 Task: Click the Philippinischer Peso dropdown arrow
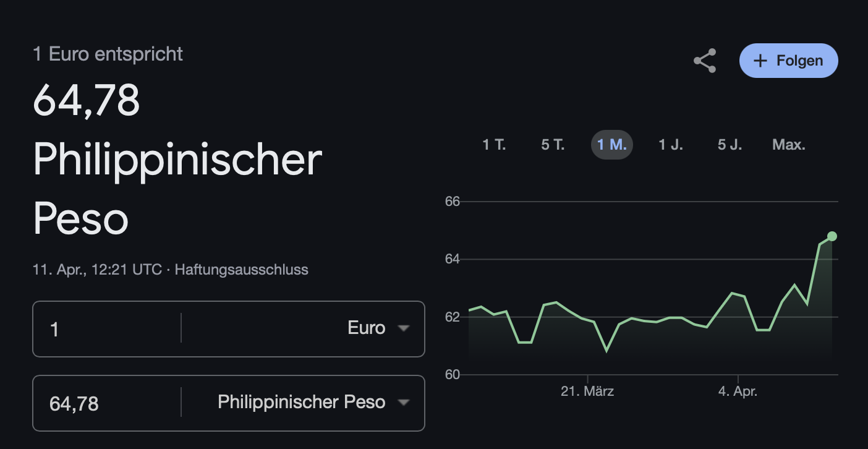[404, 403]
